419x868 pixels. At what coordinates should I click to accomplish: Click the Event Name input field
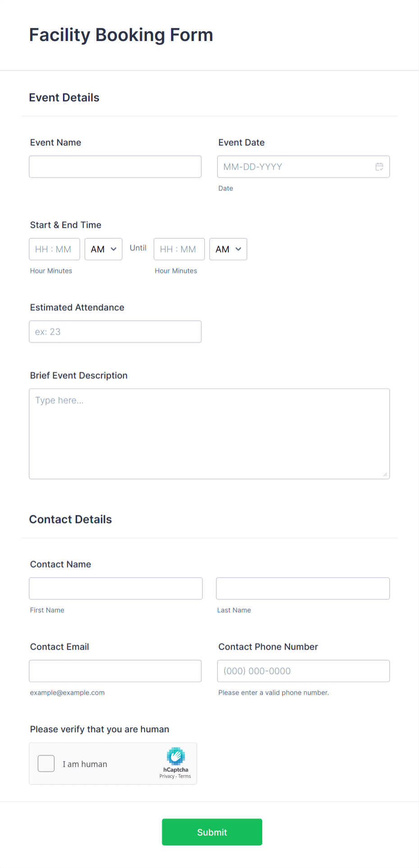pos(115,166)
